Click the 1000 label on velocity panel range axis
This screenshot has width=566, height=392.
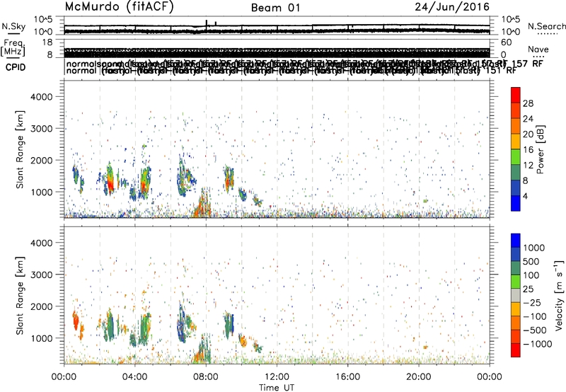pyautogui.click(x=42, y=338)
